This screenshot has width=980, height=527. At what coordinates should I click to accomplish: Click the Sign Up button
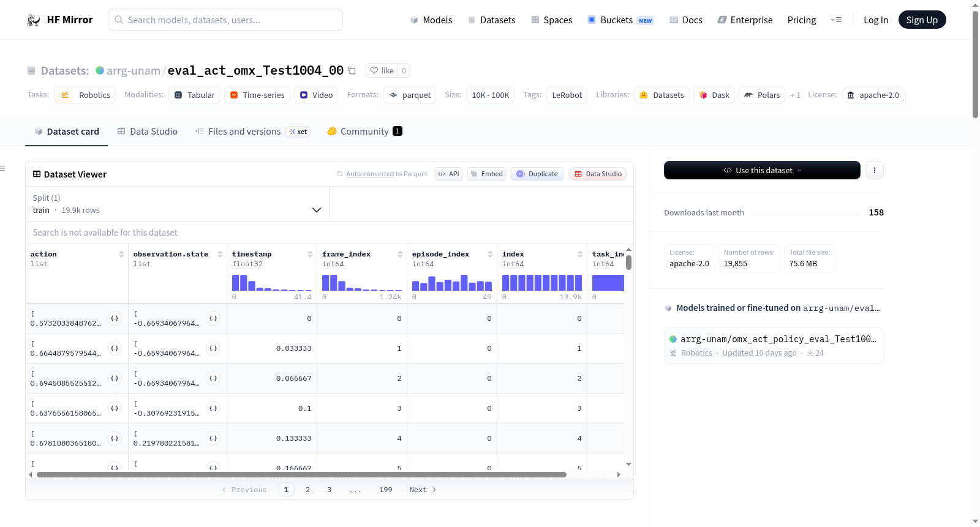(x=922, y=20)
